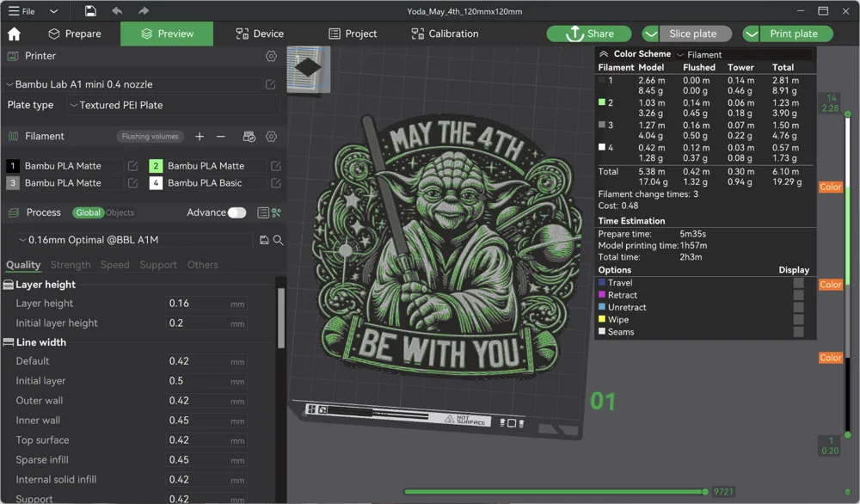This screenshot has height=504, width=860.
Task: Click the Share button
Action: (x=589, y=34)
